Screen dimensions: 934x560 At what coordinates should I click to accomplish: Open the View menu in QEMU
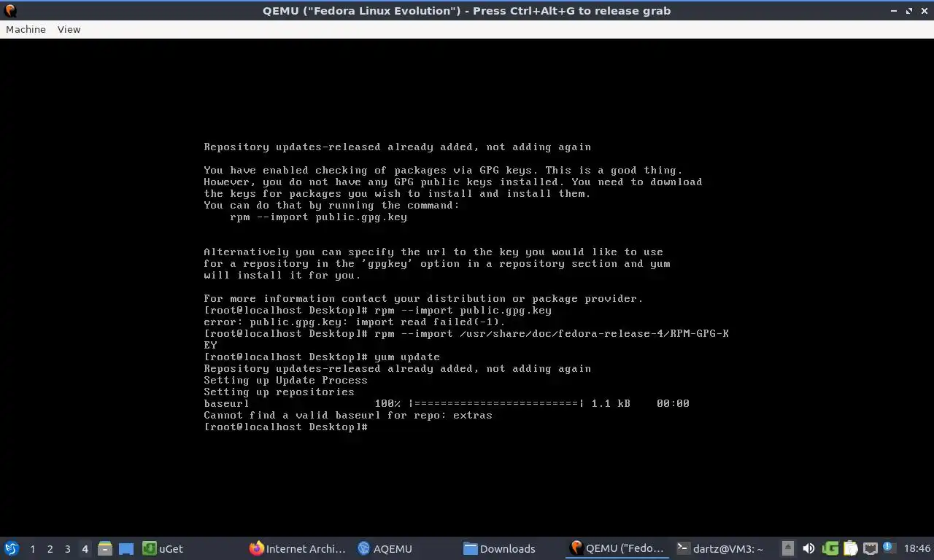(x=69, y=29)
